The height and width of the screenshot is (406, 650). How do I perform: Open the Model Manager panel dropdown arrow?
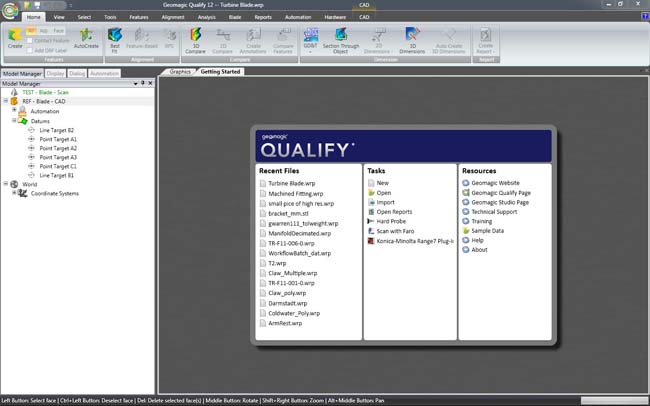[135, 84]
